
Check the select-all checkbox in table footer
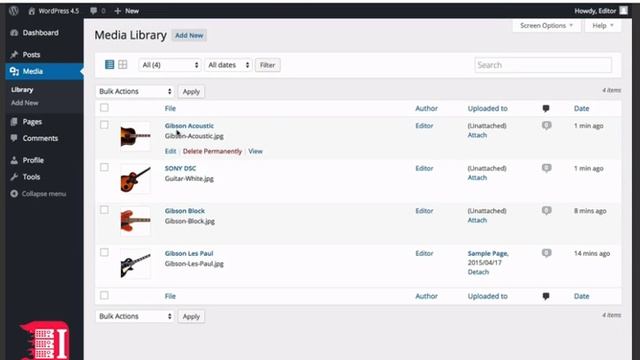pos(104,295)
